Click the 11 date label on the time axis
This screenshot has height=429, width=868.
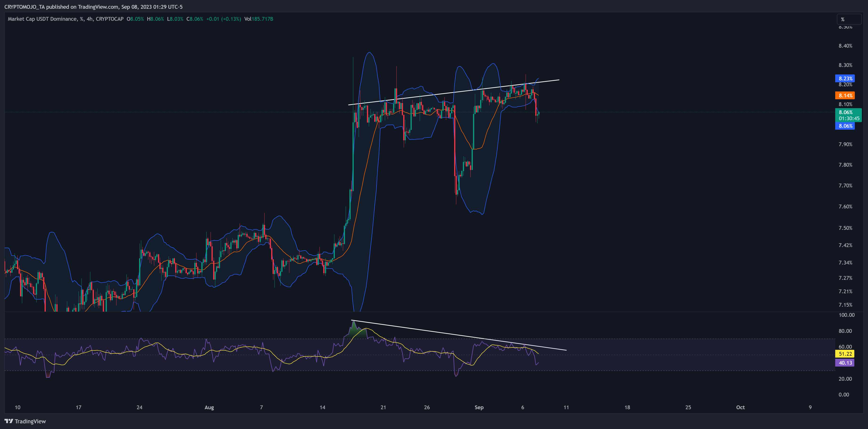pos(566,408)
